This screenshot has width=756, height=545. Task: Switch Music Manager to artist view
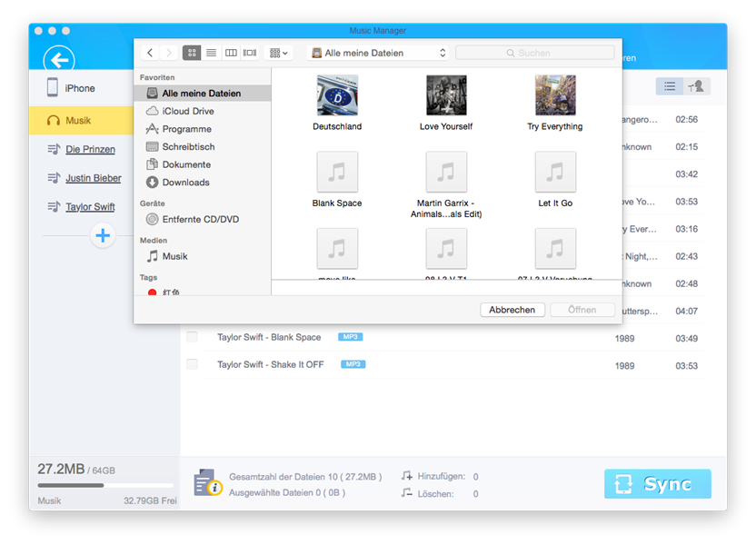pyautogui.click(x=696, y=86)
